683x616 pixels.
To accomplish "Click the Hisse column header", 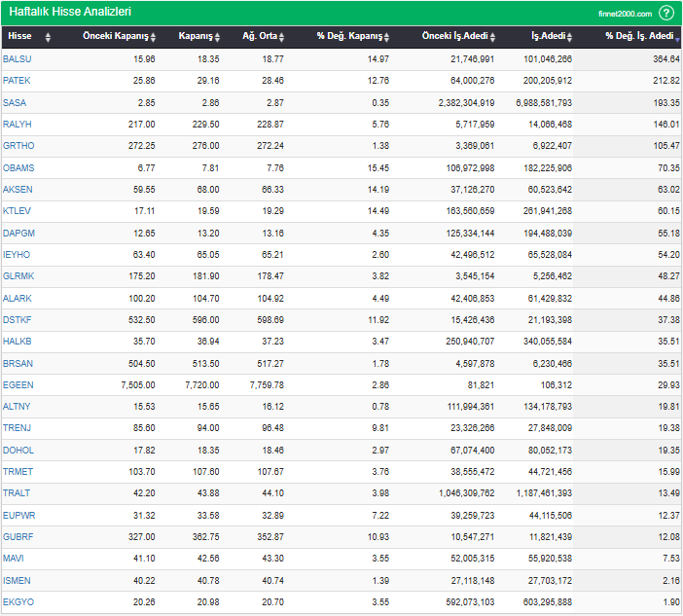I will 20,37.
